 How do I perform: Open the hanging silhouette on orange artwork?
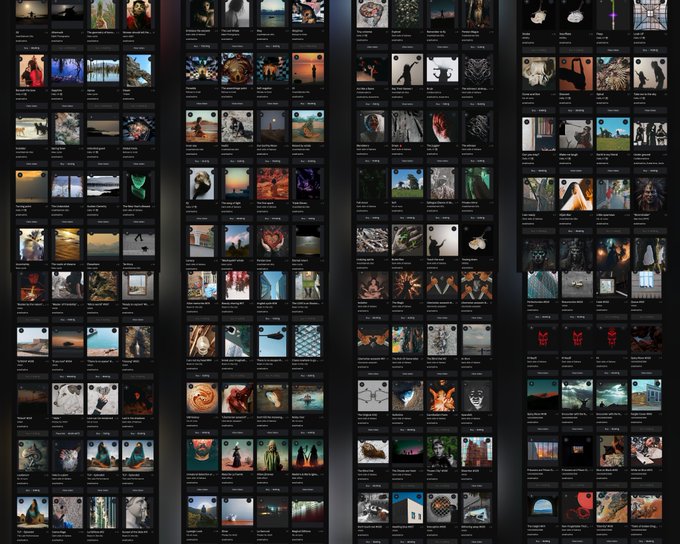click(575, 73)
